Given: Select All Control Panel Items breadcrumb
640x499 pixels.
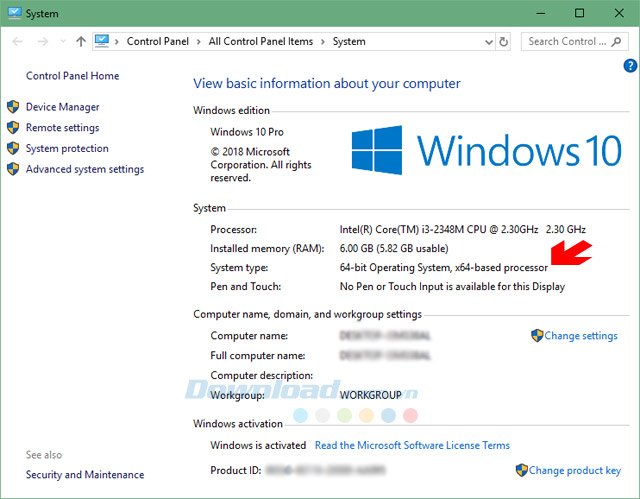Looking at the screenshot, I should (260, 42).
